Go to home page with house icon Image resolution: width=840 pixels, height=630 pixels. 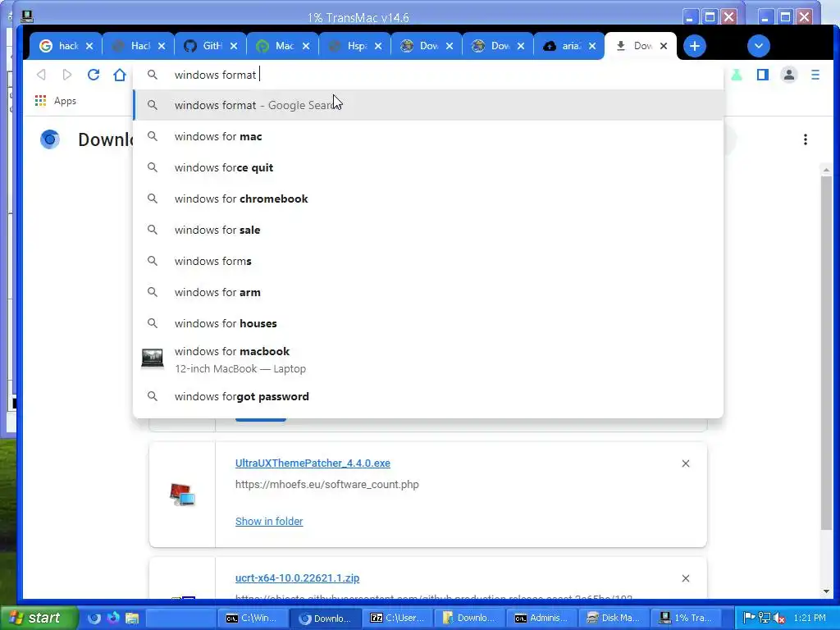click(120, 75)
